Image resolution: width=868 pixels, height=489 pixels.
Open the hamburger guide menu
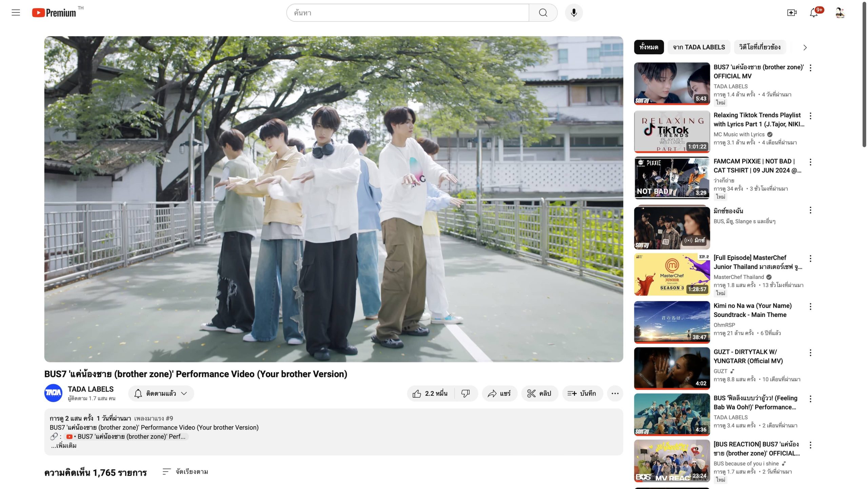(16, 13)
